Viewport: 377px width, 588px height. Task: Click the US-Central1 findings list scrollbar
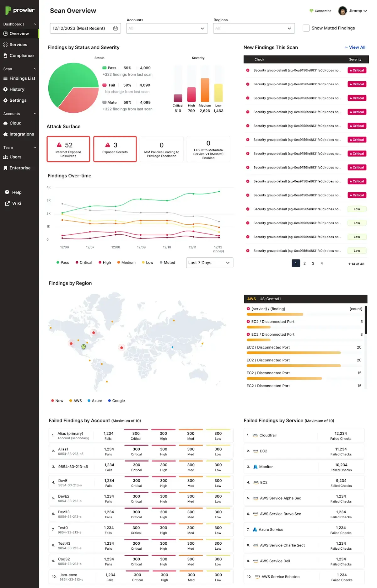coord(366,320)
